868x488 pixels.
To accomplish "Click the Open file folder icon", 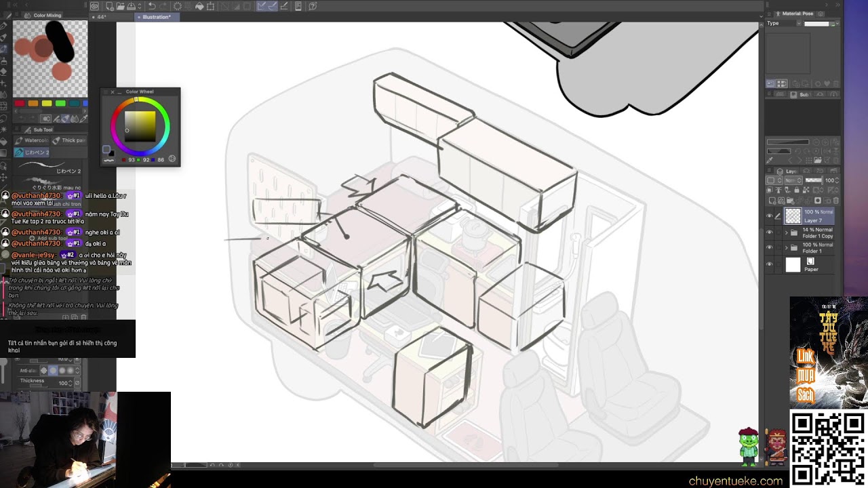I will [x=119, y=6].
